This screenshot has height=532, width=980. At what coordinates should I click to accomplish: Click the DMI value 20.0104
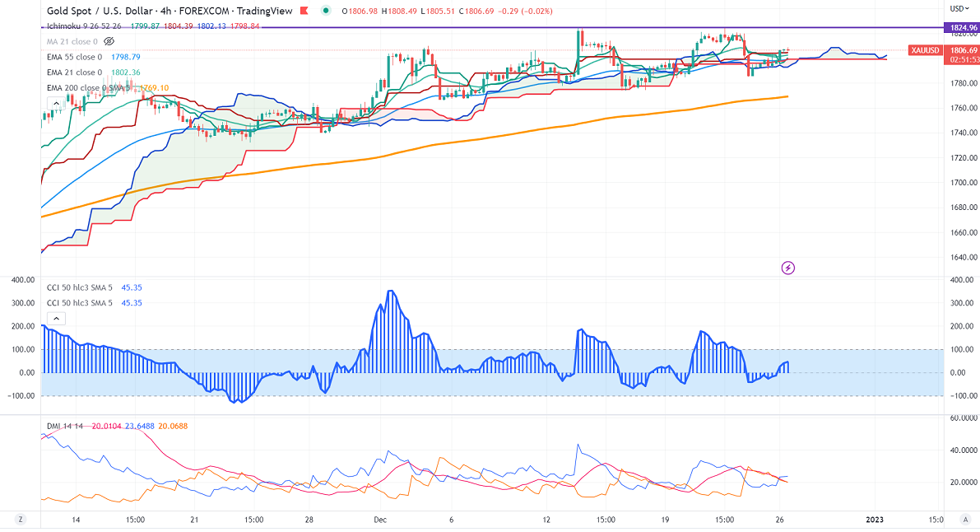[x=107, y=427]
